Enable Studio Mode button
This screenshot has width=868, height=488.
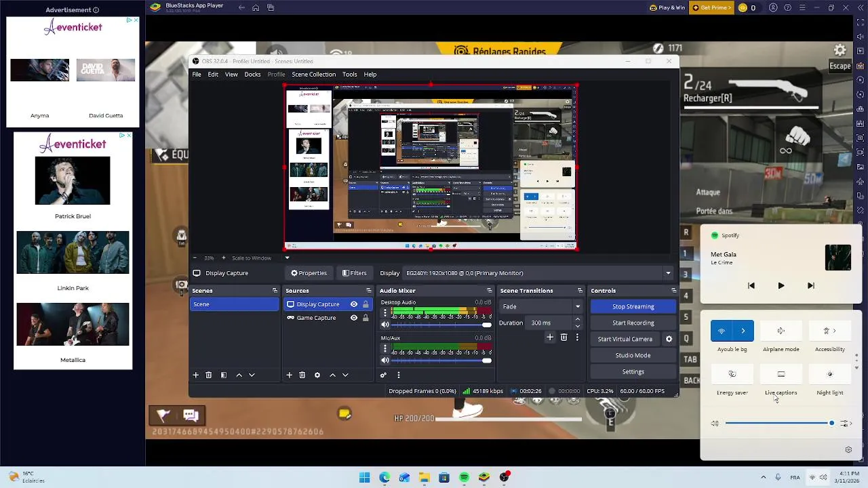click(x=633, y=355)
